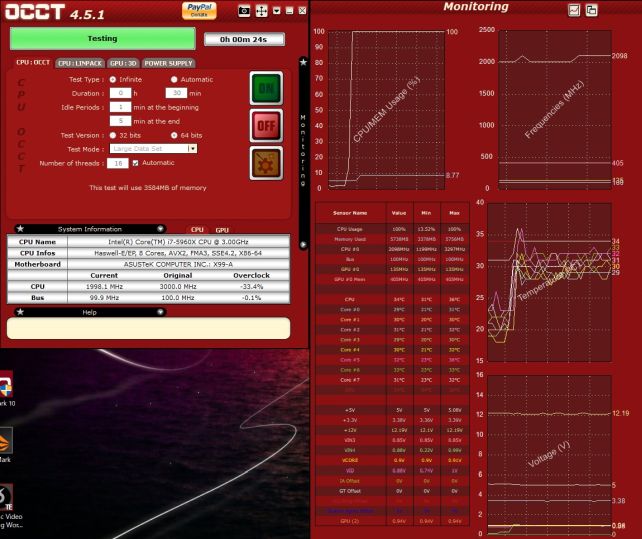Click the vertical Monitoring strip label
642x539 pixels.
pyautogui.click(x=303, y=151)
